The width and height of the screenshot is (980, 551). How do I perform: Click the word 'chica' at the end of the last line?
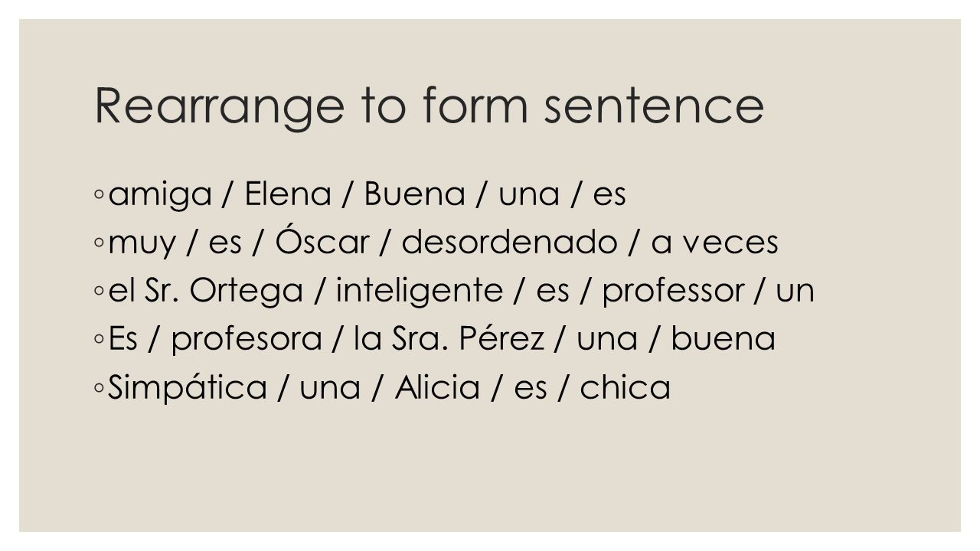[x=626, y=387]
